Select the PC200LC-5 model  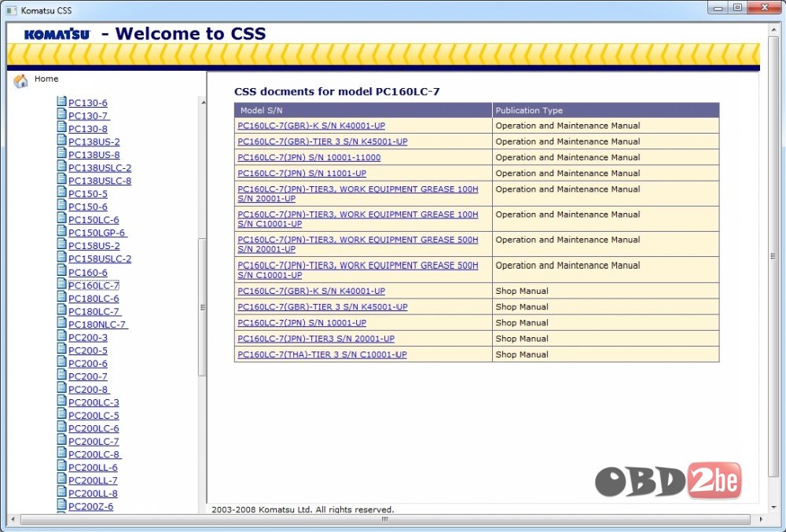coord(94,416)
